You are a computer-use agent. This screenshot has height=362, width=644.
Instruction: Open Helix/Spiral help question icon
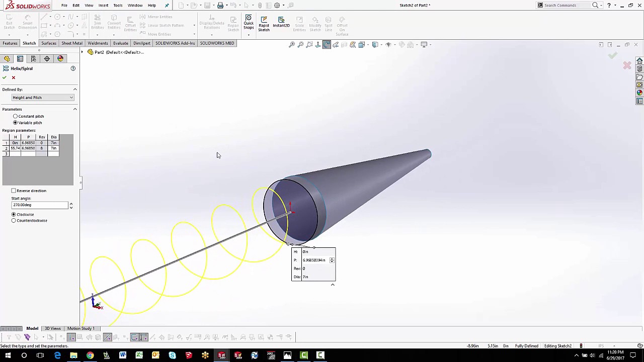[x=73, y=68]
